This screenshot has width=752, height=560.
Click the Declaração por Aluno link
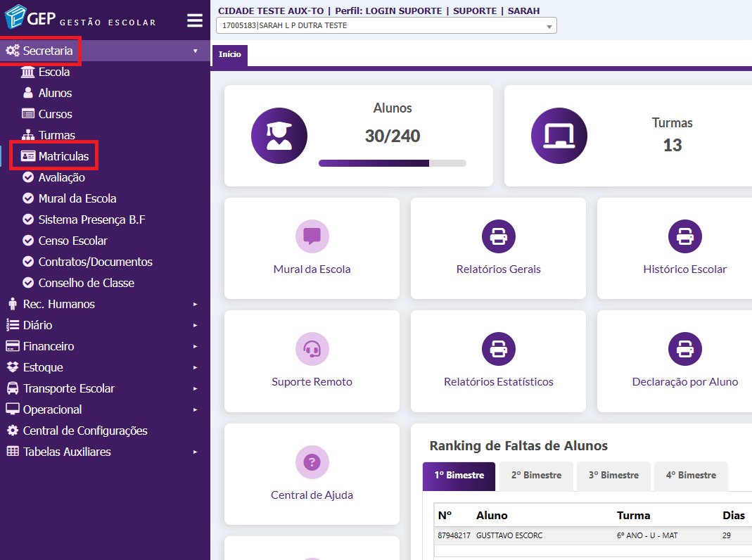(684, 382)
